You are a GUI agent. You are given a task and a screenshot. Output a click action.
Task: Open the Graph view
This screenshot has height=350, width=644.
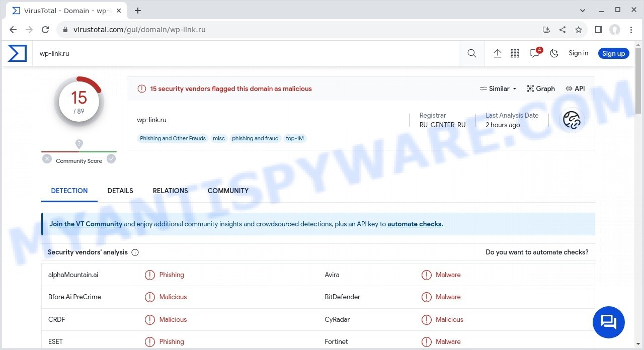point(541,89)
